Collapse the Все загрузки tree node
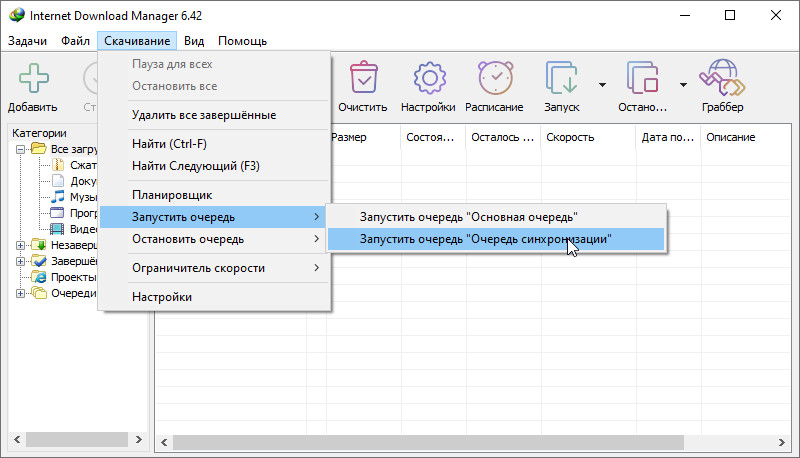Image resolution: width=800 pixels, height=458 pixels. point(22,149)
